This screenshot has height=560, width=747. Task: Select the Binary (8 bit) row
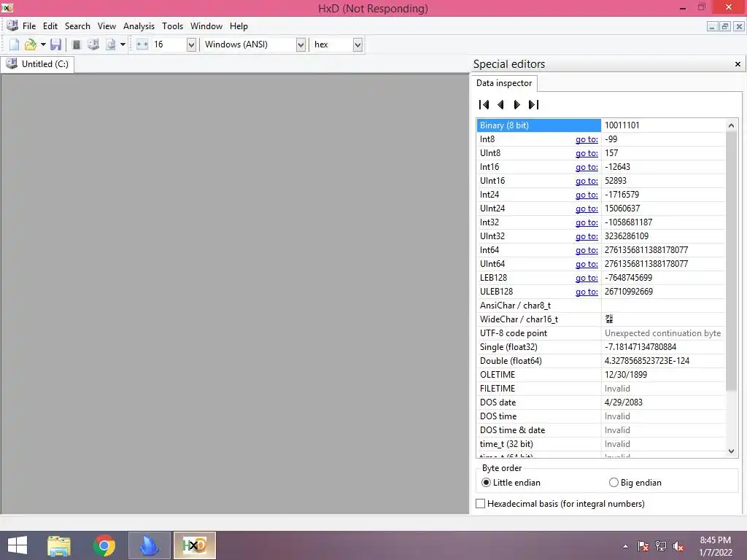point(600,125)
